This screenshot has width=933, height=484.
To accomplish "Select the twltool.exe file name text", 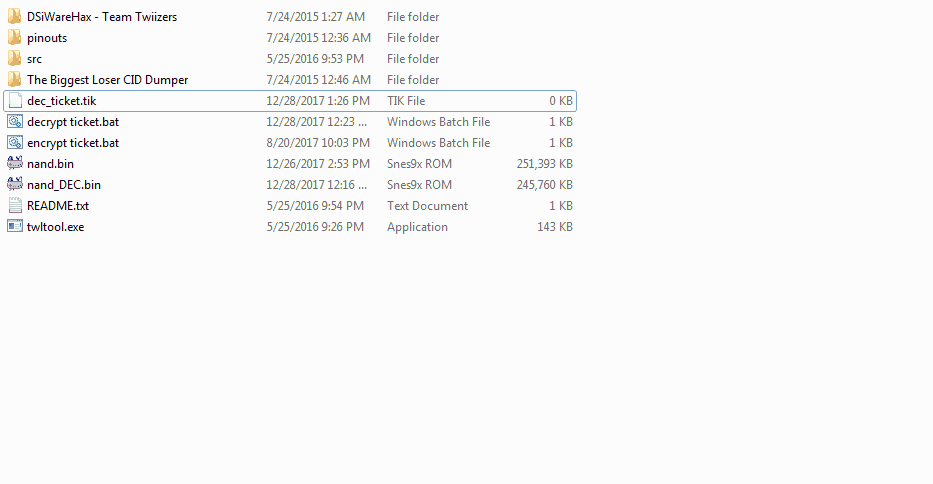I will [55, 227].
